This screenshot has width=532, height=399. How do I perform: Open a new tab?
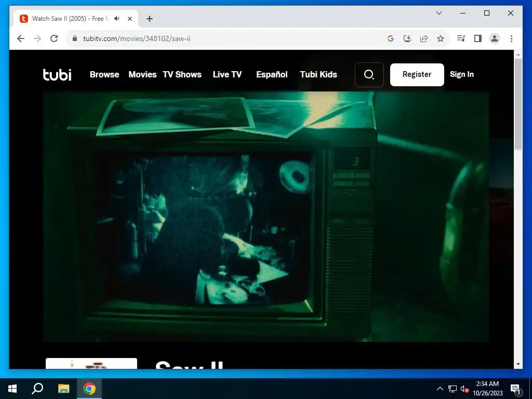150,19
